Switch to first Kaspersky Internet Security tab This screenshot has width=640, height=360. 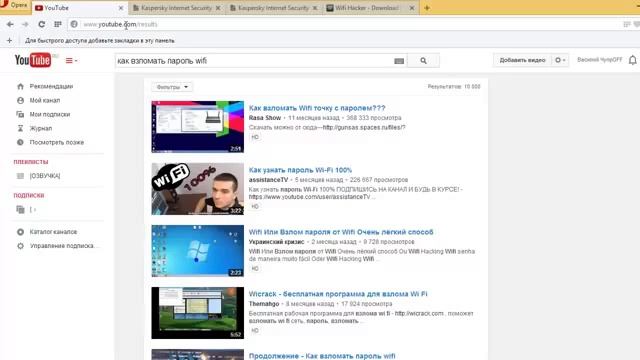coord(176,8)
